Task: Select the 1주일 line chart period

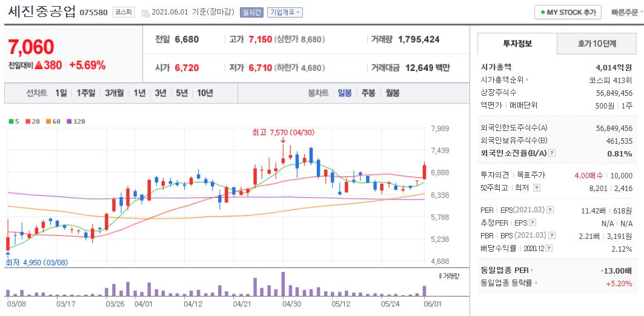Action: [86, 93]
